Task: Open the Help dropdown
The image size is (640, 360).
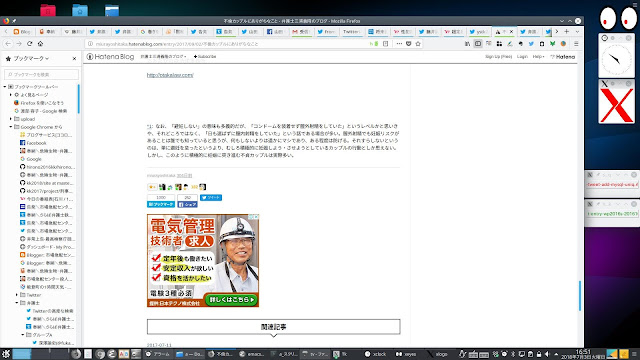Action: (538, 57)
